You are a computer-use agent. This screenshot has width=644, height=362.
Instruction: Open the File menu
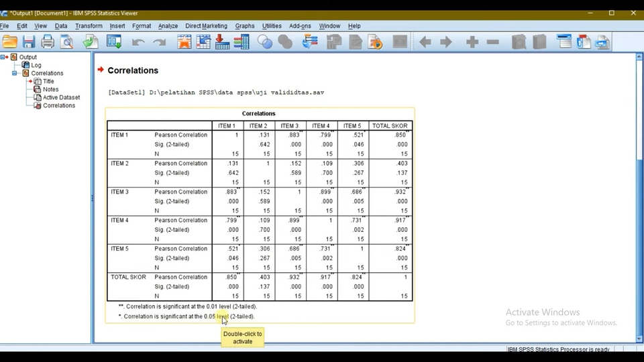5,26
